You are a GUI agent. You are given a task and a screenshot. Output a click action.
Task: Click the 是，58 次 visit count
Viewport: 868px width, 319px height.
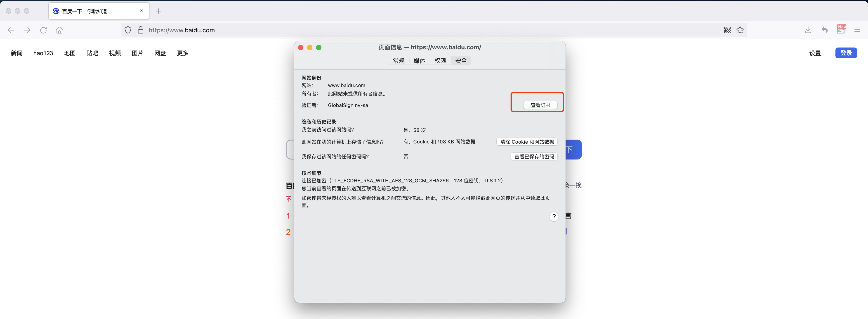[415, 130]
